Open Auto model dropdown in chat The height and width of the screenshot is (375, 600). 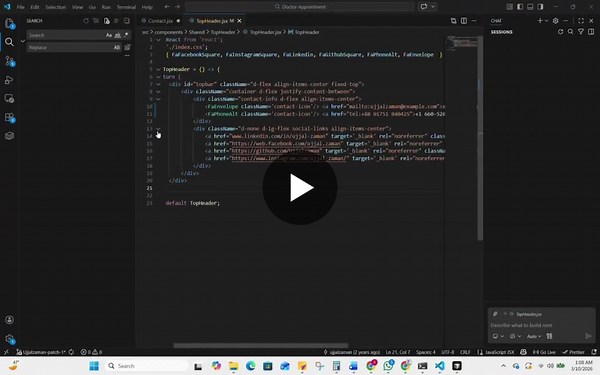click(x=533, y=336)
